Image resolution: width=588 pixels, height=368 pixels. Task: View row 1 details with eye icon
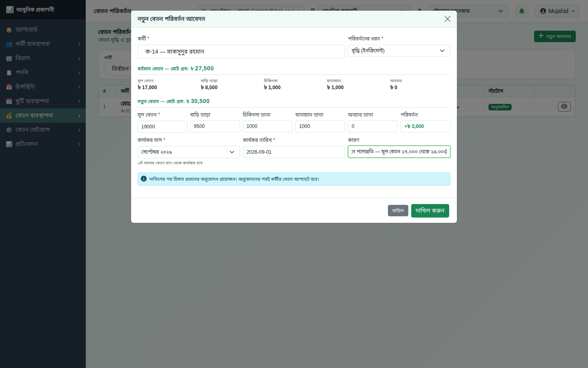(564, 106)
